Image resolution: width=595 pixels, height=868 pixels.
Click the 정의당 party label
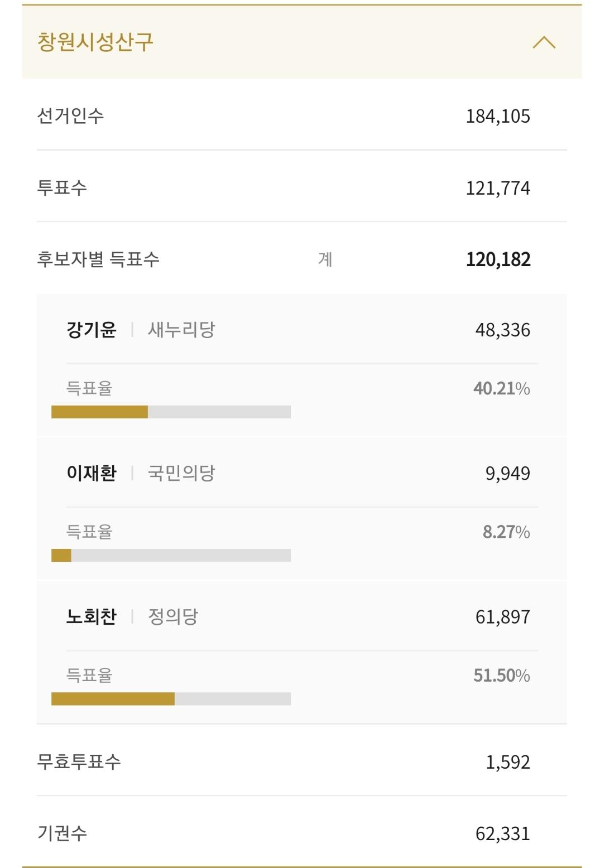pyautogui.click(x=172, y=616)
